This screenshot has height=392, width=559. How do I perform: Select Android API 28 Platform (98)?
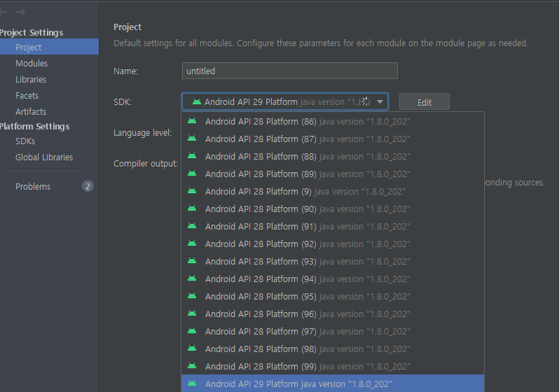point(333,349)
